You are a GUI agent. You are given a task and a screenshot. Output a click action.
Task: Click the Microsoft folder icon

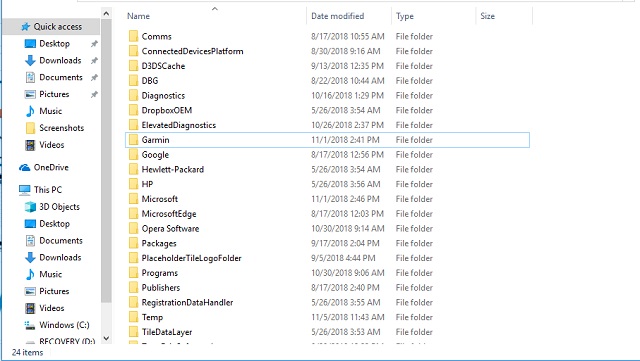pyautogui.click(x=133, y=199)
